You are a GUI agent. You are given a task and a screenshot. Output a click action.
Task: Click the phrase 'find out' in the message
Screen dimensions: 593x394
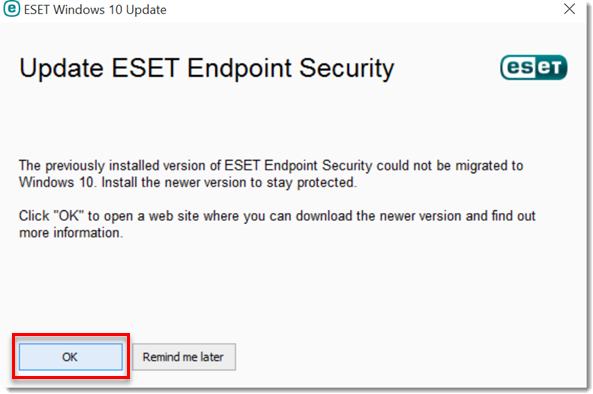[514, 216]
